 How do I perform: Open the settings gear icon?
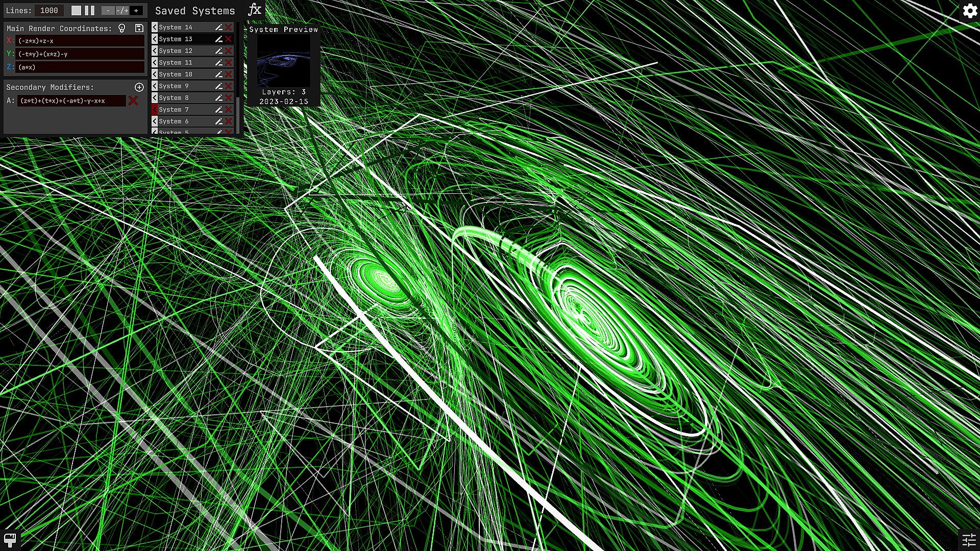coord(969,11)
